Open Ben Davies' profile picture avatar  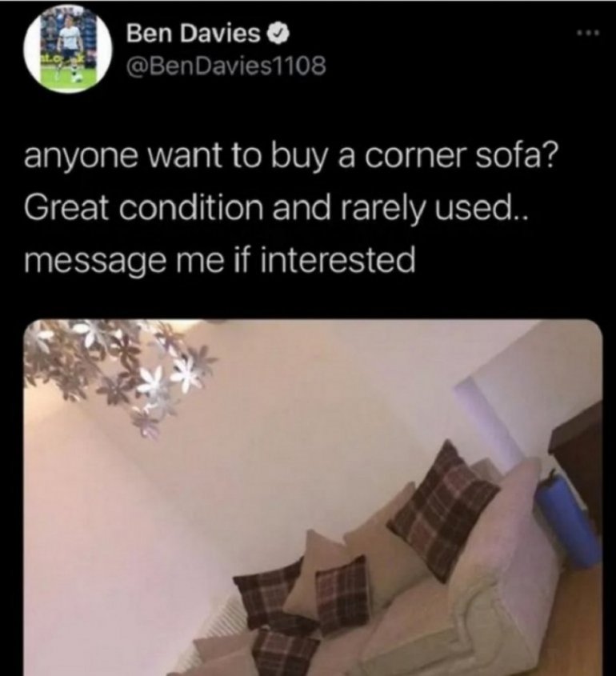coord(69,49)
